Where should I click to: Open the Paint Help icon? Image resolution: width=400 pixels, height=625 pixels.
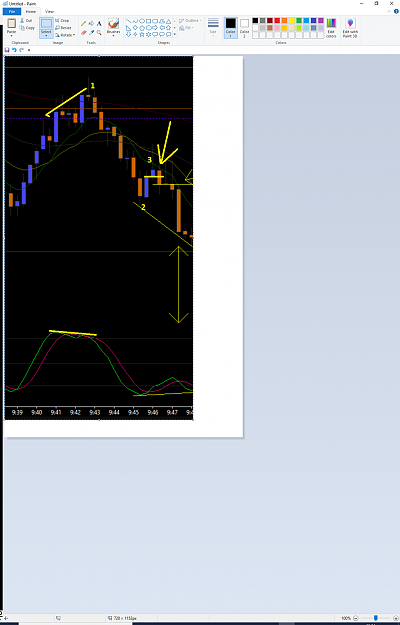point(396,11)
